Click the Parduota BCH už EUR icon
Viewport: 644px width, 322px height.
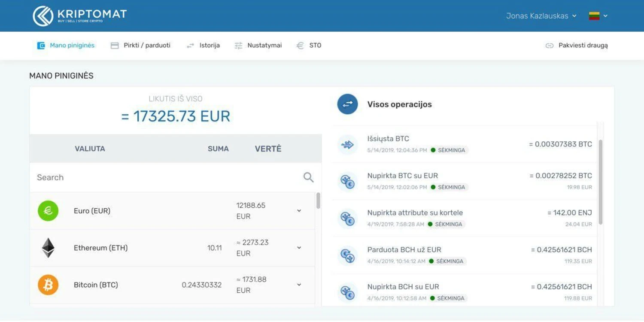pyautogui.click(x=347, y=255)
